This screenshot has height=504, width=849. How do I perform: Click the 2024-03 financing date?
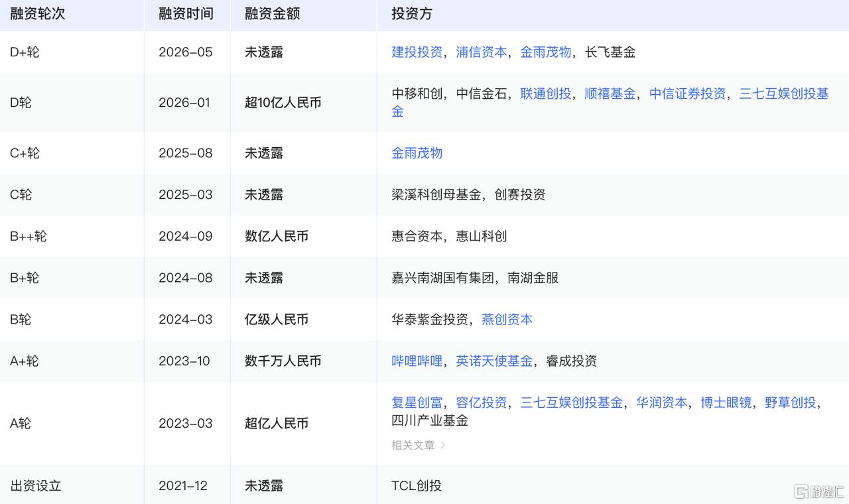pyautogui.click(x=186, y=319)
